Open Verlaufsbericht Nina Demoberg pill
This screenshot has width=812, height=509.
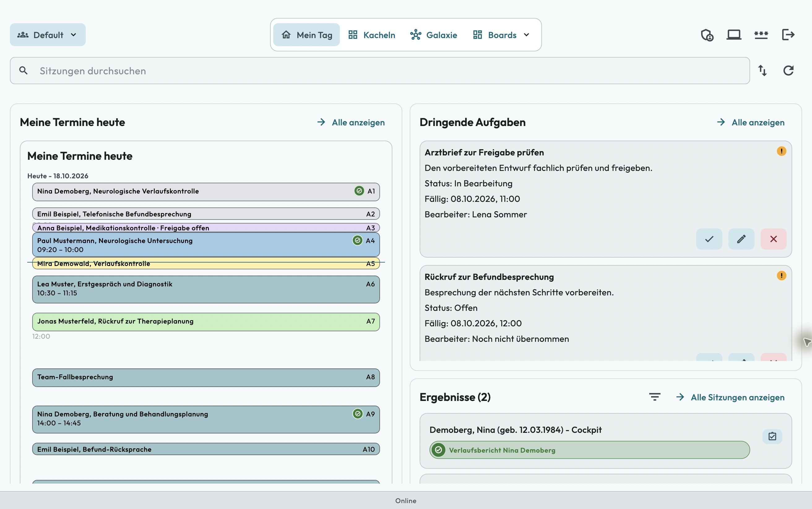point(590,450)
